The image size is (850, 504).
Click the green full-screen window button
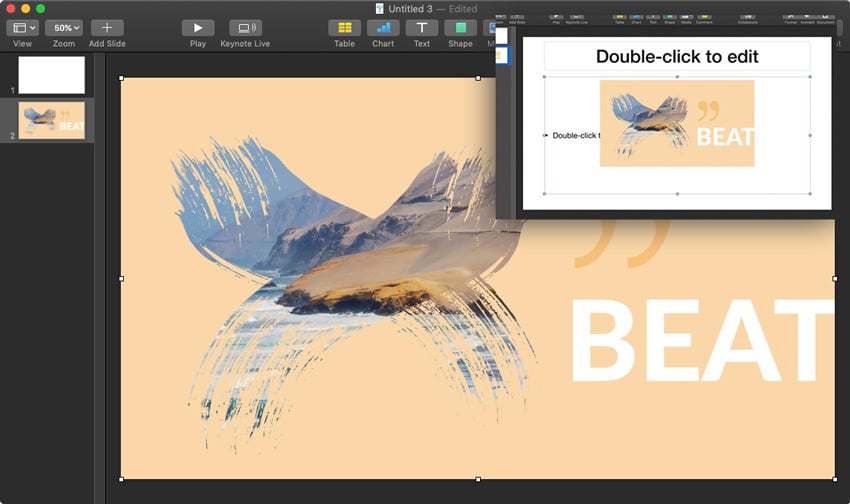click(x=41, y=8)
